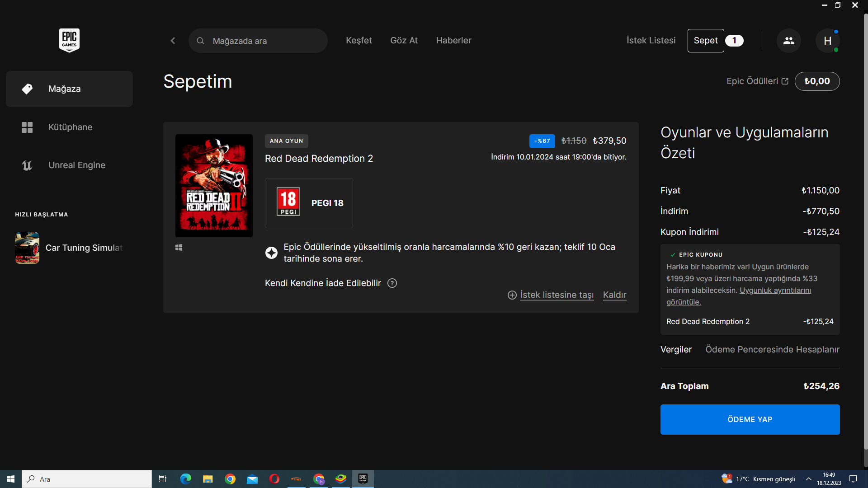
Task: Open the friends list icon
Action: tap(788, 41)
